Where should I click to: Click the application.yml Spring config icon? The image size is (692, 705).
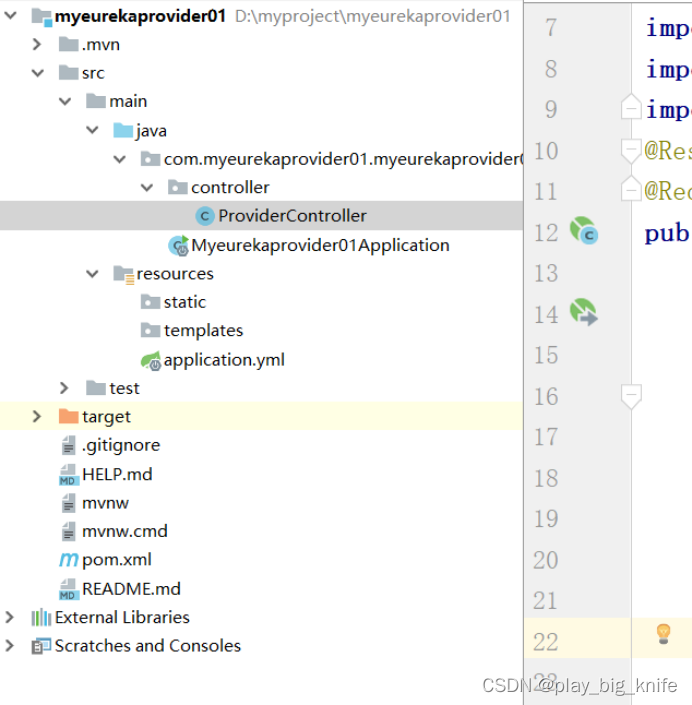point(151,361)
